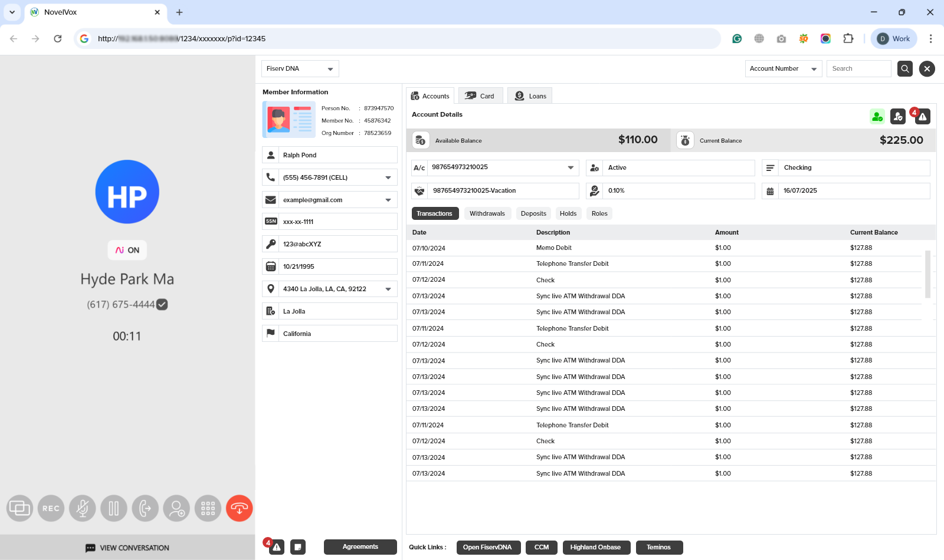Viewport: 944px width, 560px height.
Task: Open the Fiserv DNA source dropdown
Action: 300,68
